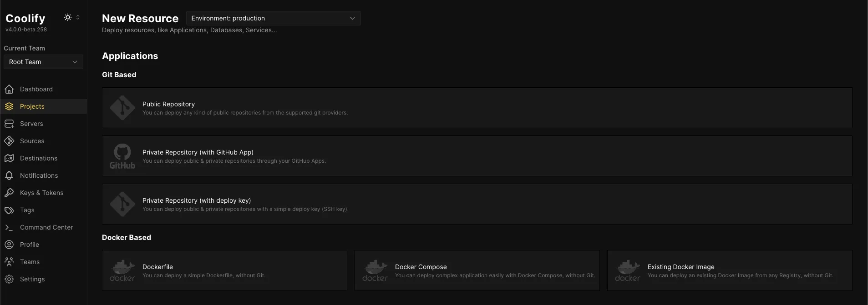Viewport: 868px width, 305px height.
Task: Click the Applications heading
Action: click(x=130, y=56)
